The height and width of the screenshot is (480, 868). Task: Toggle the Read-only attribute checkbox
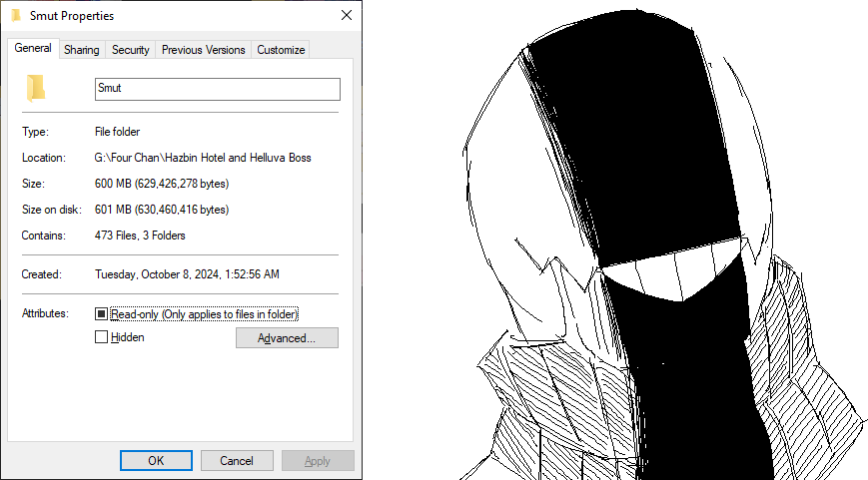coord(101,314)
